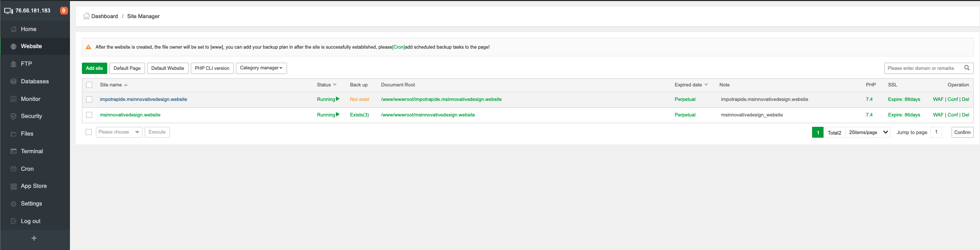The image size is (980, 250).
Task: Open impotrapide.msinnovativedesign.website site name link
Action: (144, 99)
